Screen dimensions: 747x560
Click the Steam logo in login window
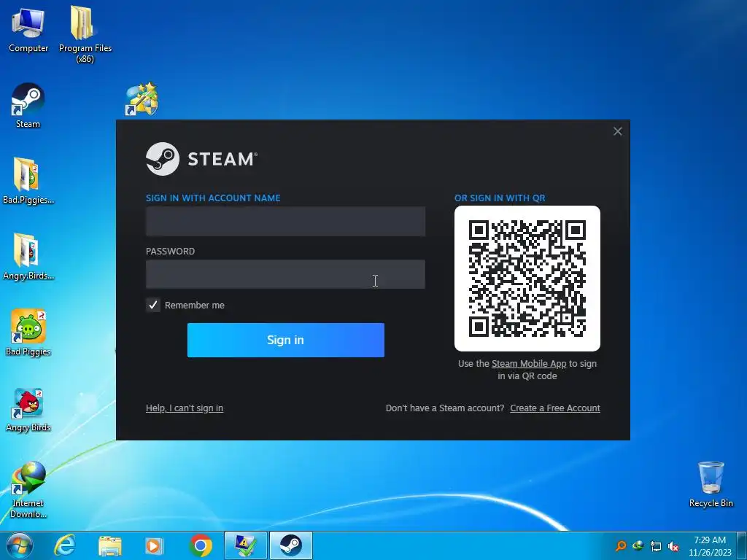click(202, 159)
